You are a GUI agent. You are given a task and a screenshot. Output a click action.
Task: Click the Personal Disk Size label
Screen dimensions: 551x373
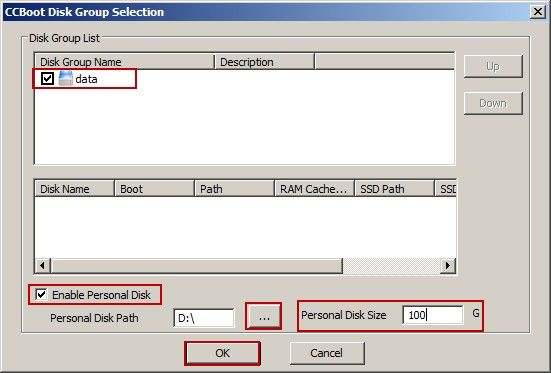(x=344, y=315)
